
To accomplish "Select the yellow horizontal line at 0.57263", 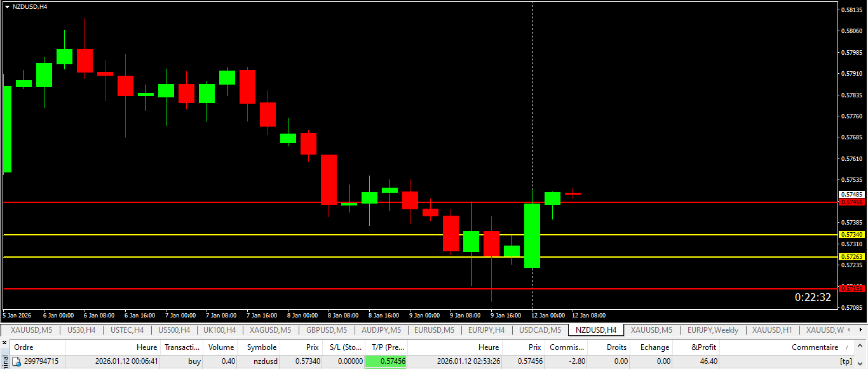I will click(419, 257).
